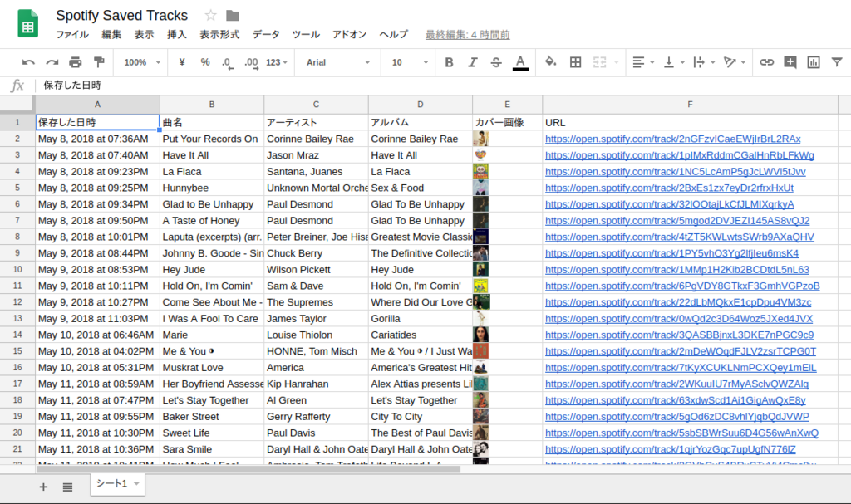Image resolution: width=851 pixels, height=504 pixels.
Task: Decrease decimal places
Action: 228,63
